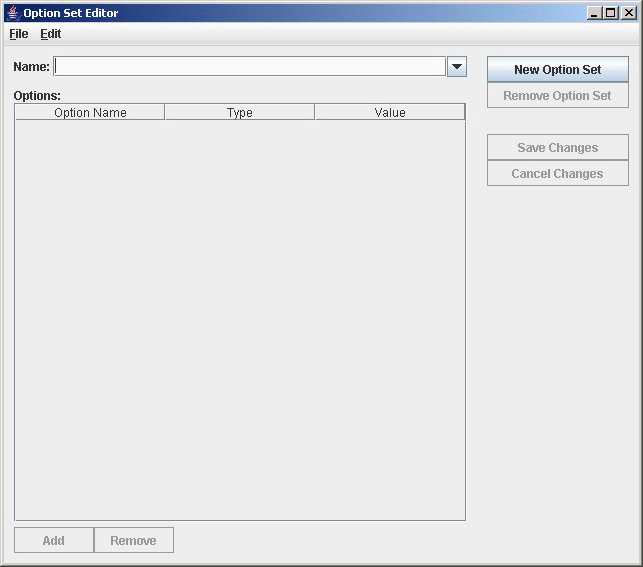Viewport: 643px width, 567px height.
Task: Click the Type column header
Action: pyautogui.click(x=239, y=112)
